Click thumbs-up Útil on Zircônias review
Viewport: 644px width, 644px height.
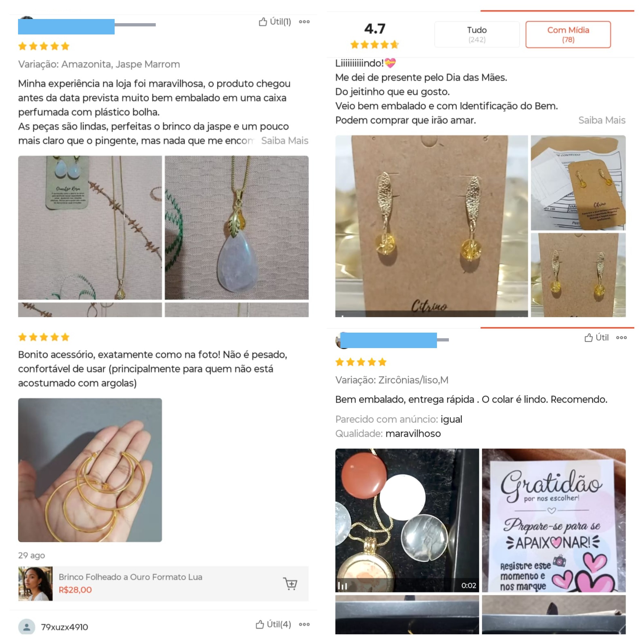[x=596, y=338]
